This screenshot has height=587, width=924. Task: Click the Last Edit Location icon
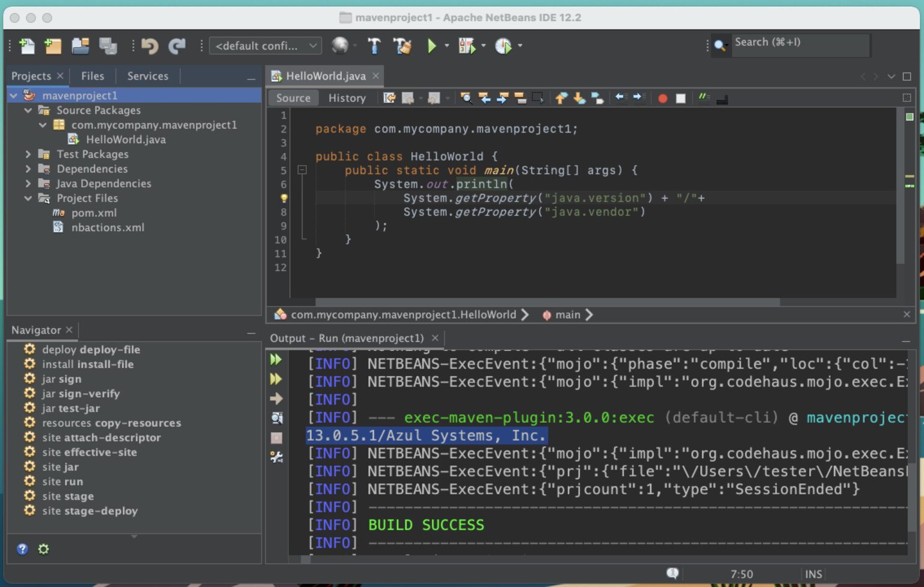pyautogui.click(x=389, y=98)
